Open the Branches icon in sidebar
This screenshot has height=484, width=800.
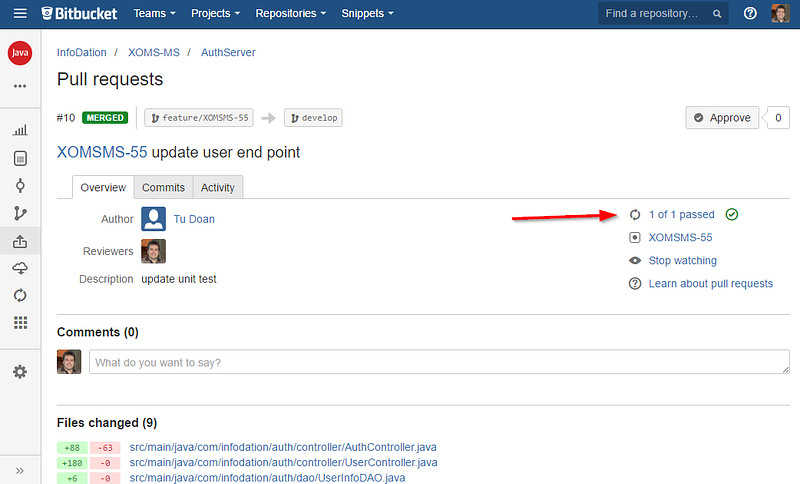20,213
